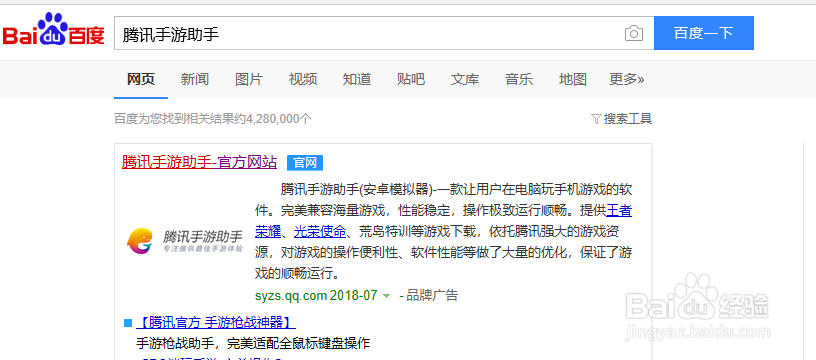816x360 pixels.
Task: Click the syzs.qq.com green URL
Action: 291,295
